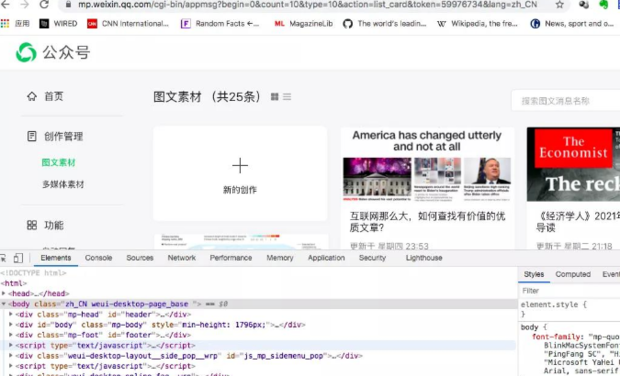620x376 pixels.
Task: Open America has changed utterly article thumbnail
Action: click(x=427, y=165)
